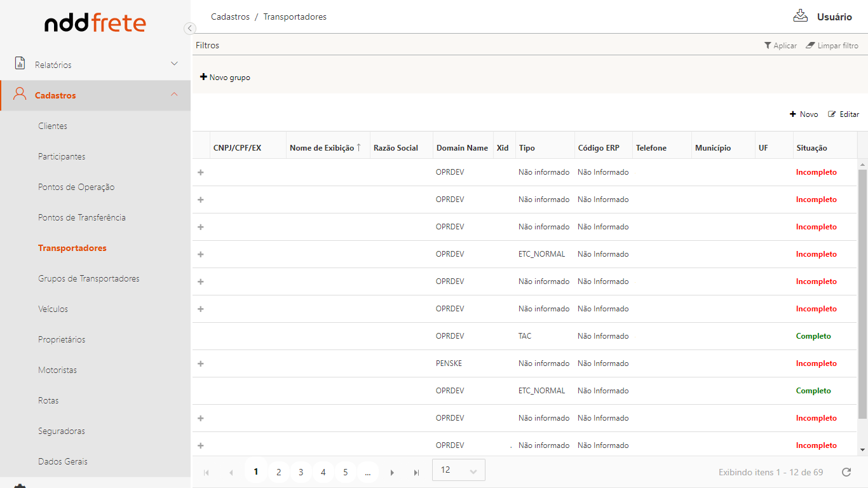Expand the PENSKE row details
Image resolution: width=868 pixels, height=488 pixels.
tap(201, 363)
